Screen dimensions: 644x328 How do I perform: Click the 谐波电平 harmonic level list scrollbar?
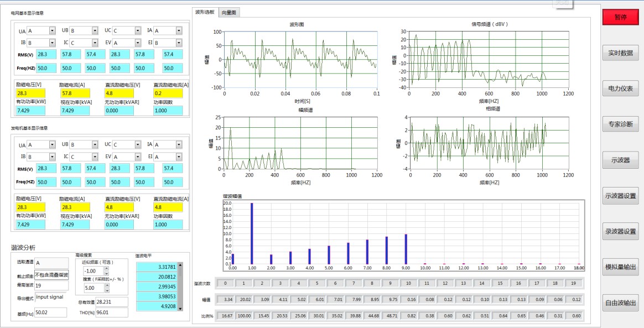click(180, 287)
